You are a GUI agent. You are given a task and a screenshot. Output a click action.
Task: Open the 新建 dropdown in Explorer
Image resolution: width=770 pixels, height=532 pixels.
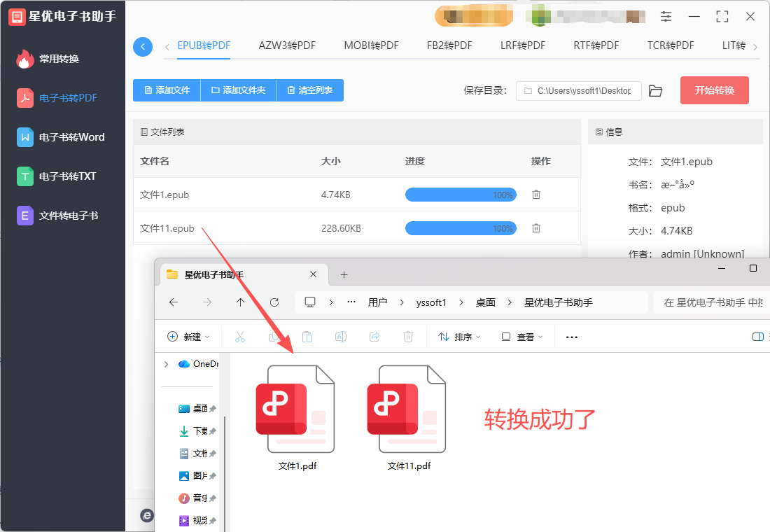(x=188, y=337)
